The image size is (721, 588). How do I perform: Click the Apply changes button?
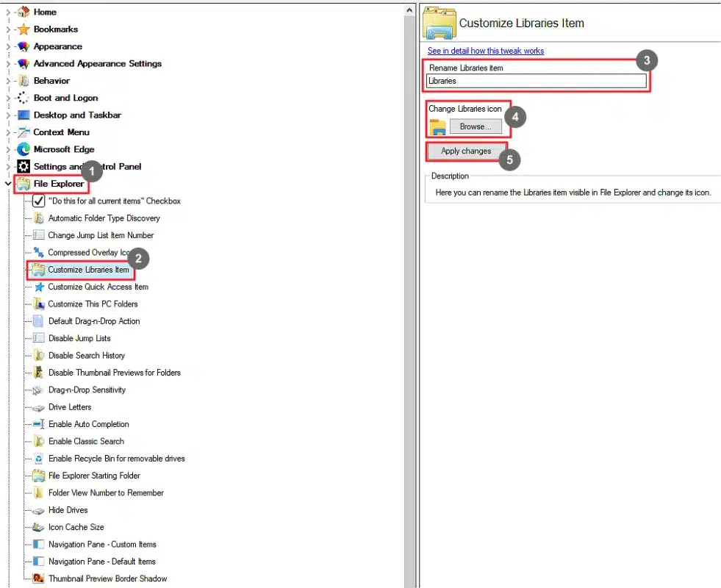coord(466,151)
